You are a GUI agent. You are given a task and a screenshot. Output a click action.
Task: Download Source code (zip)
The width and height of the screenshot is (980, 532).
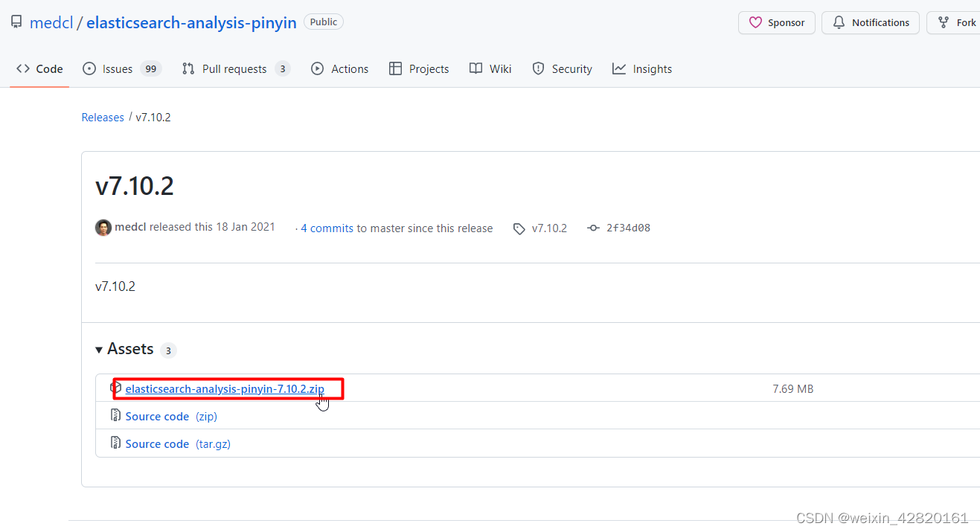(171, 416)
